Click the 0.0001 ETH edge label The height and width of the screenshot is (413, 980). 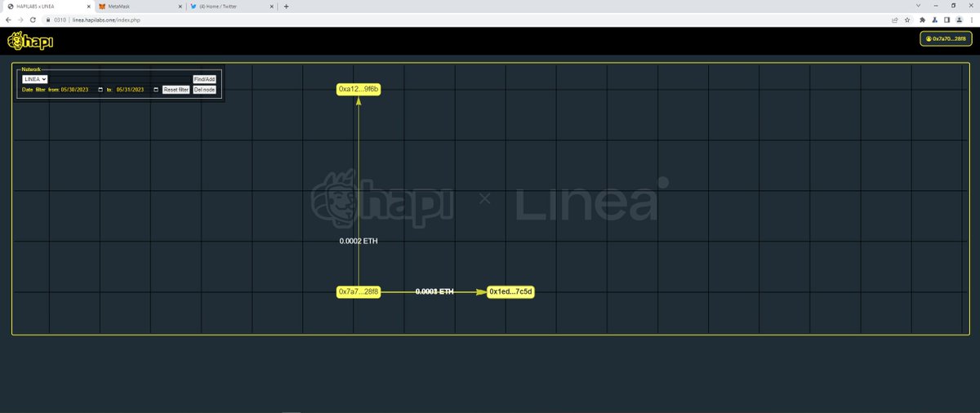click(x=434, y=291)
